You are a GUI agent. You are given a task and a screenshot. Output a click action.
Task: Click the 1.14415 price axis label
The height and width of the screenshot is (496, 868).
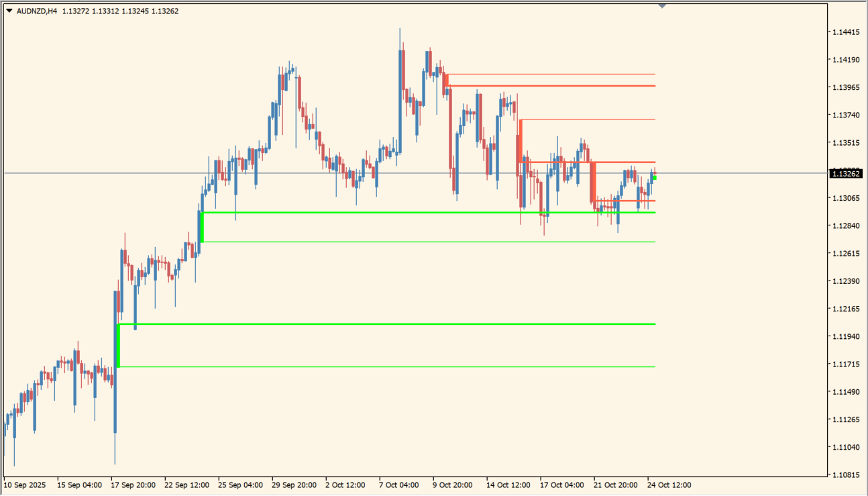(x=846, y=32)
